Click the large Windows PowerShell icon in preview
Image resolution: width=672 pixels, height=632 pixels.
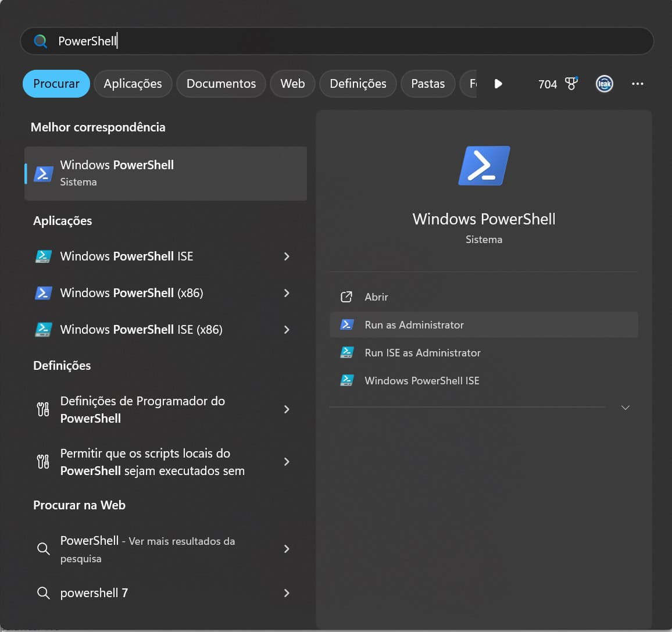(484, 166)
